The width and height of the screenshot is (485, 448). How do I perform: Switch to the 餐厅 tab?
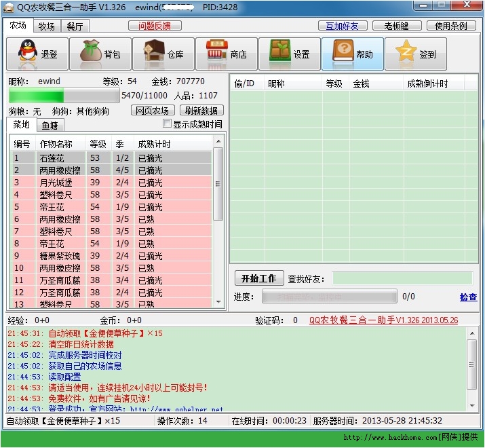pyautogui.click(x=75, y=26)
